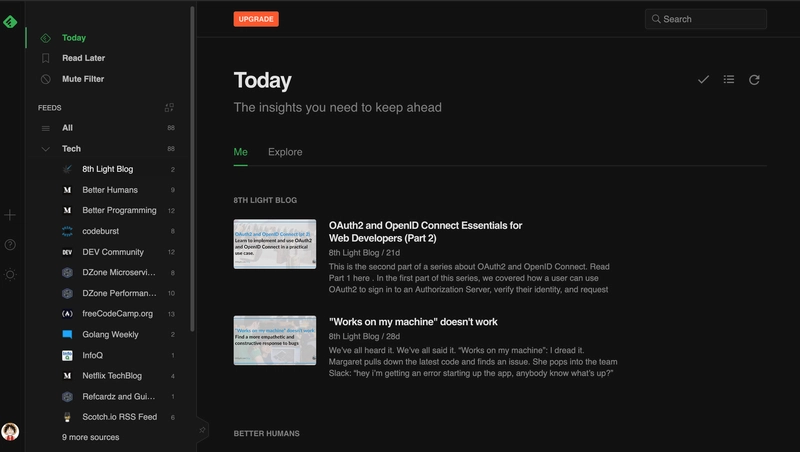Click the pin sidebar icon
The width and height of the screenshot is (800, 452).
[202, 430]
